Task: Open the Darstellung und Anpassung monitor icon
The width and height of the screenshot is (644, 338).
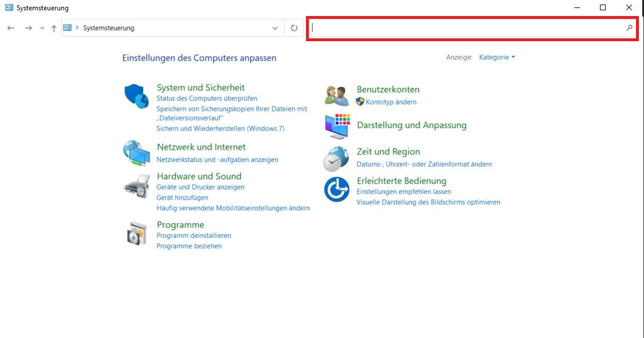Action: pos(336,126)
